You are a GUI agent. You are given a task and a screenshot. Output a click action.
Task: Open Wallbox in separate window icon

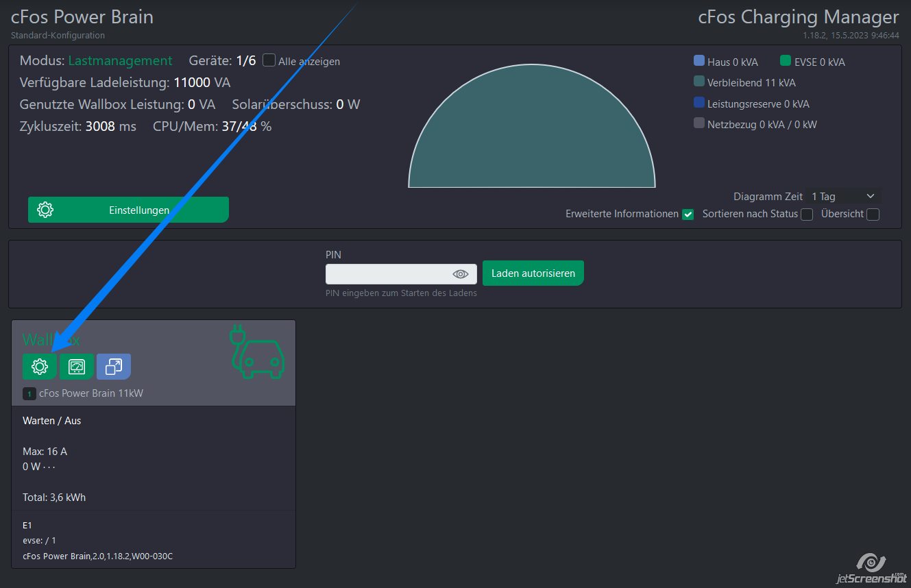(114, 367)
